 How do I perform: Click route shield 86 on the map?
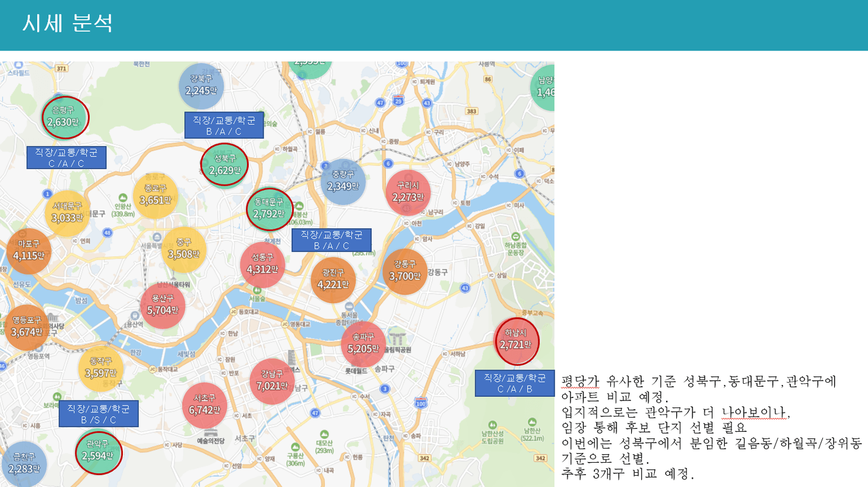pos(487,79)
